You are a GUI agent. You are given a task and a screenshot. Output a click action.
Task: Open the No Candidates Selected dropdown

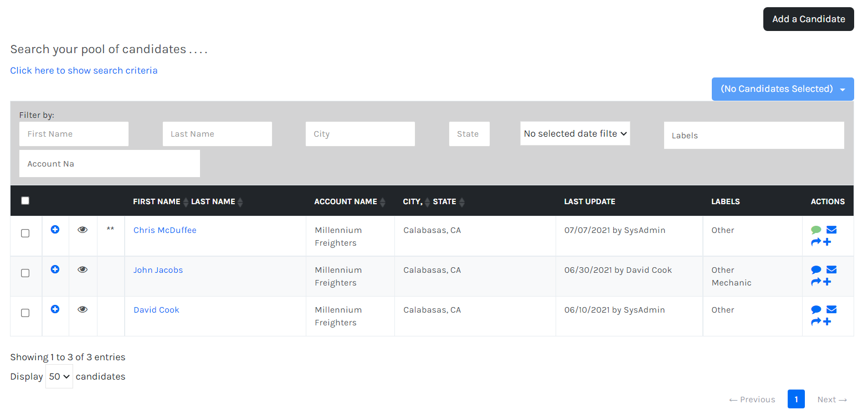[782, 89]
